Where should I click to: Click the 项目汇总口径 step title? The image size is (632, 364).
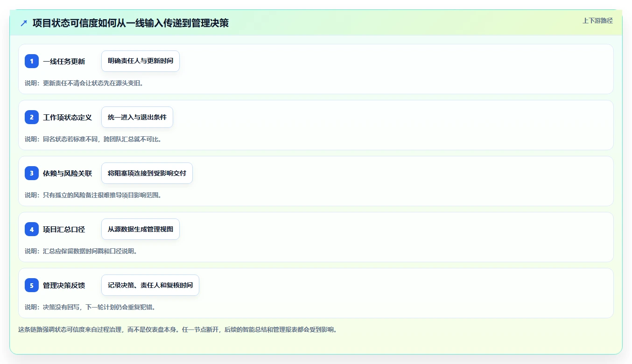point(64,230)
